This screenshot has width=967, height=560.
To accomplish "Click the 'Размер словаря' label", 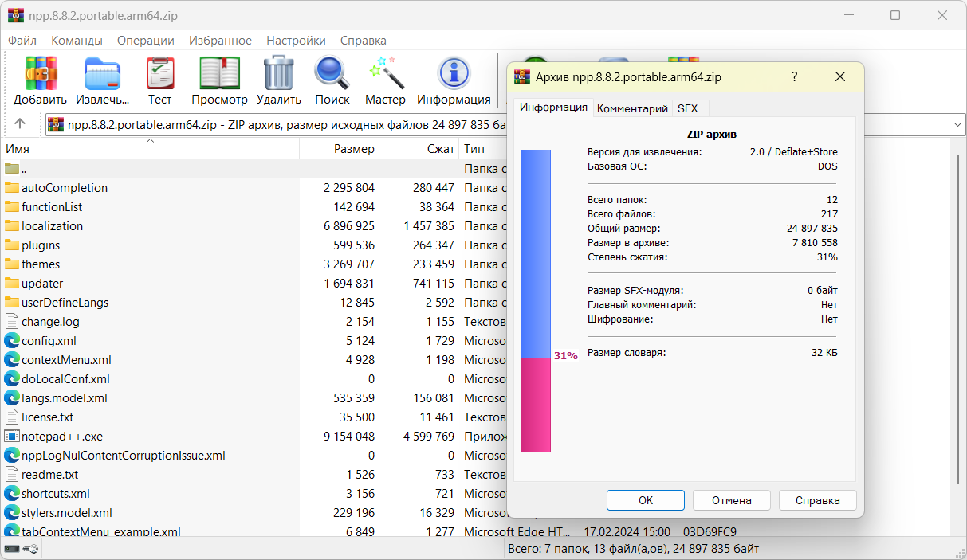I will point(627,353).
